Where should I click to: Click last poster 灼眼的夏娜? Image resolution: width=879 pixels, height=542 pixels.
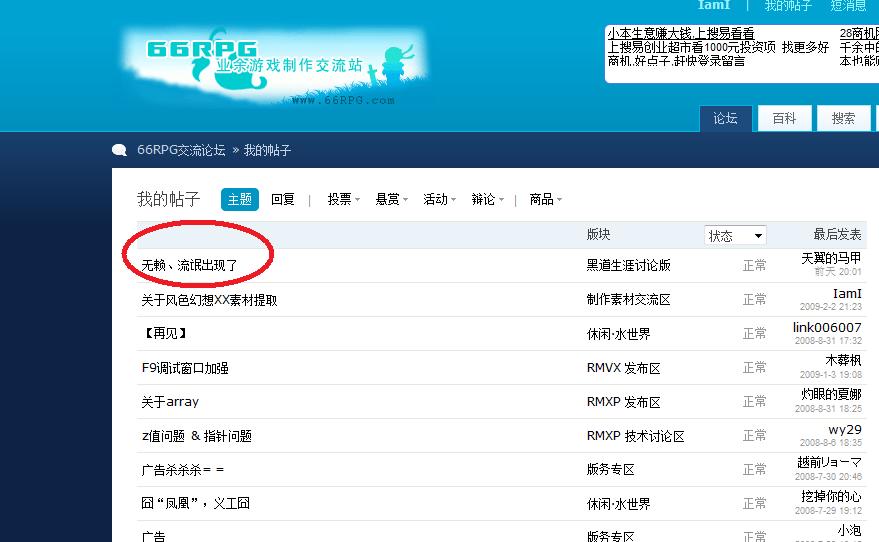coord(831,394)
